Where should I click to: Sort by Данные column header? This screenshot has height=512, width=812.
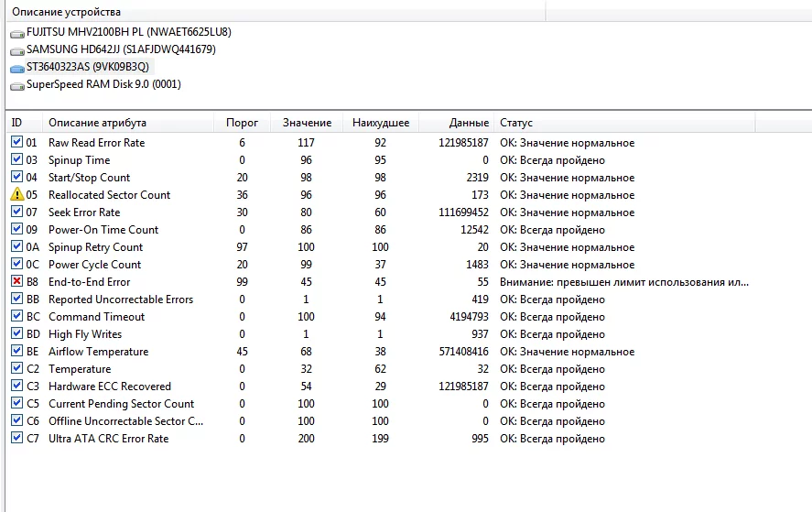456,123
